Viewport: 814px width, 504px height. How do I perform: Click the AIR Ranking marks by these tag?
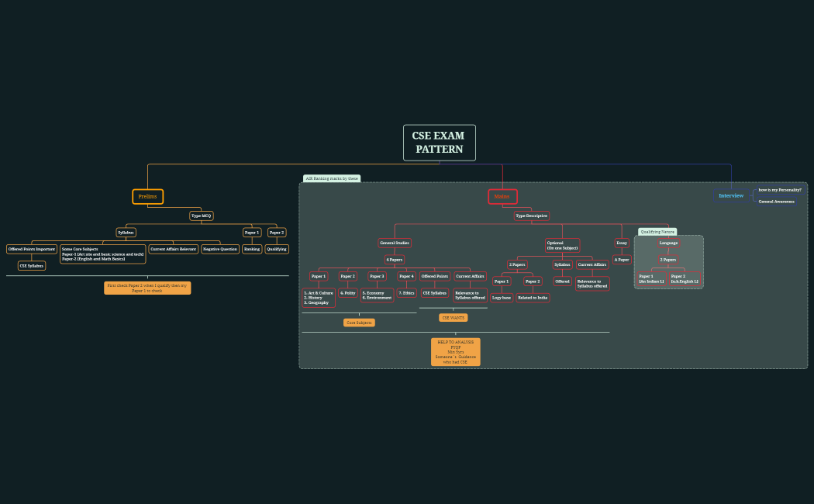tap(332, 178)
